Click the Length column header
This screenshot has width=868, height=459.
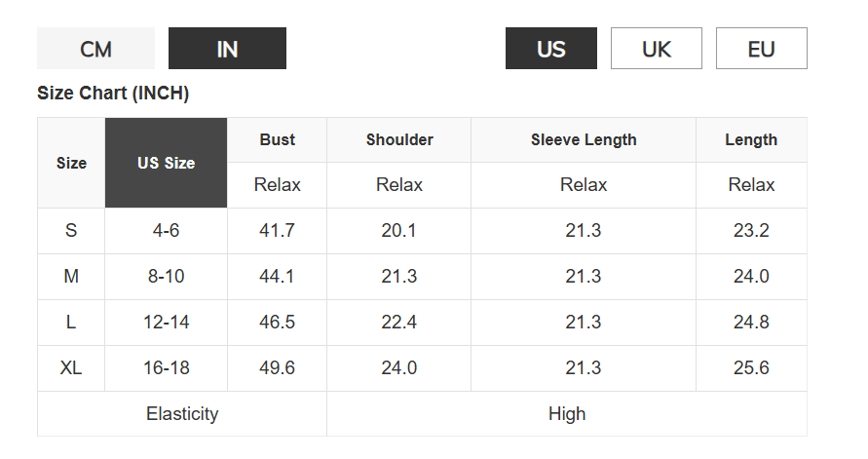[751, 139]
